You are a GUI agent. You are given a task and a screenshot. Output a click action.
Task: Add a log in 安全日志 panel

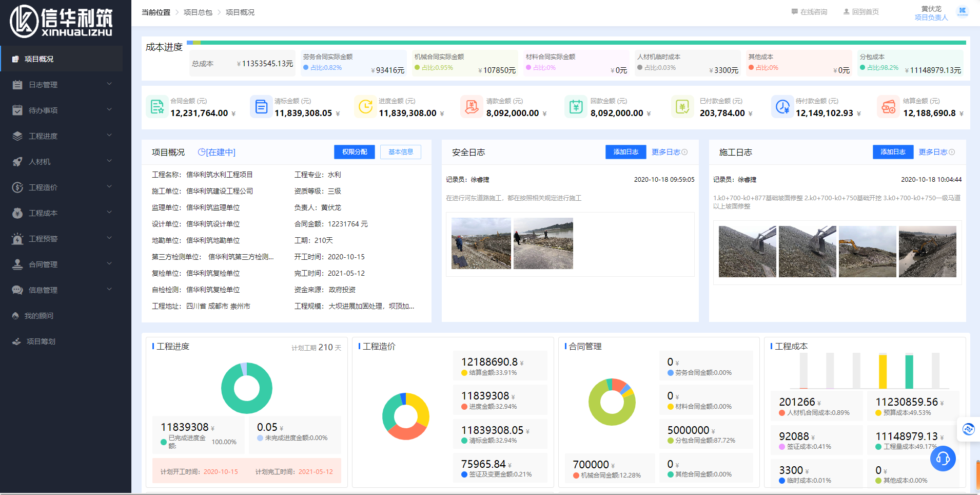click(x=626, y=152)
